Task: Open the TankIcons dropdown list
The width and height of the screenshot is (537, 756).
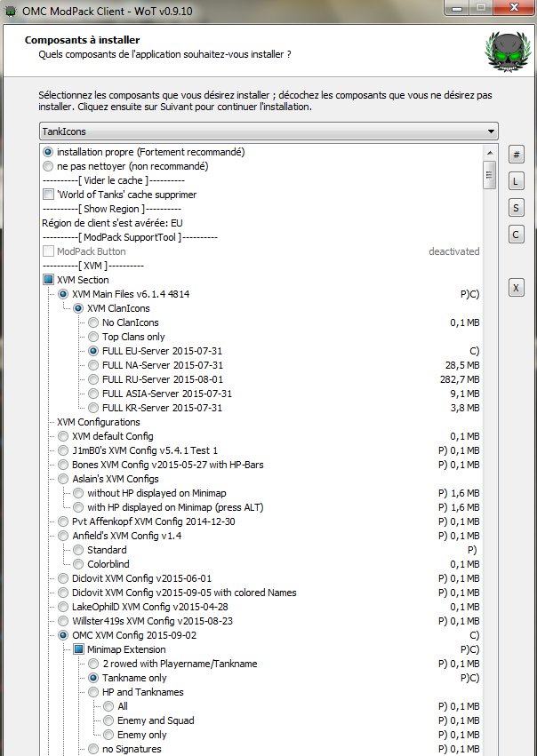Action: point(268,131)
